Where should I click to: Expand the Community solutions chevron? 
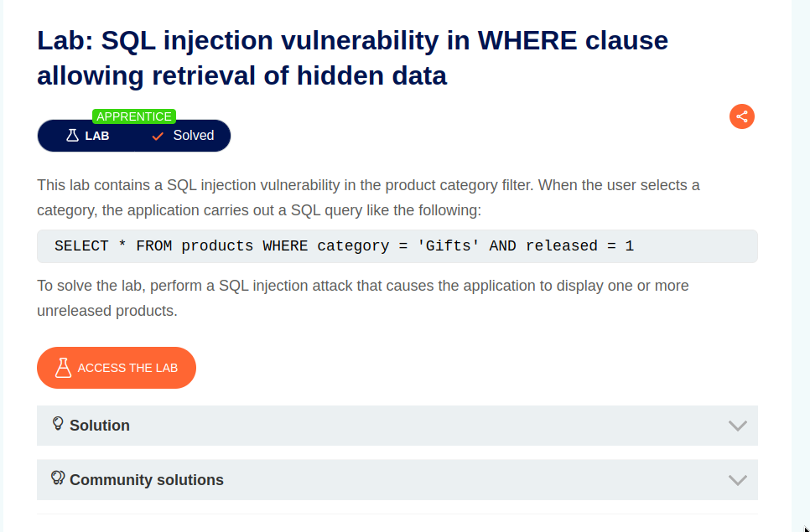[738, 480]
